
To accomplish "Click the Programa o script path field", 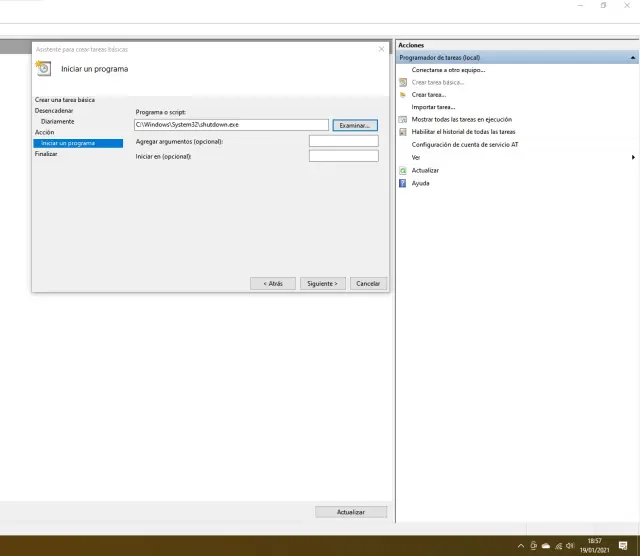I will point(231,125).
